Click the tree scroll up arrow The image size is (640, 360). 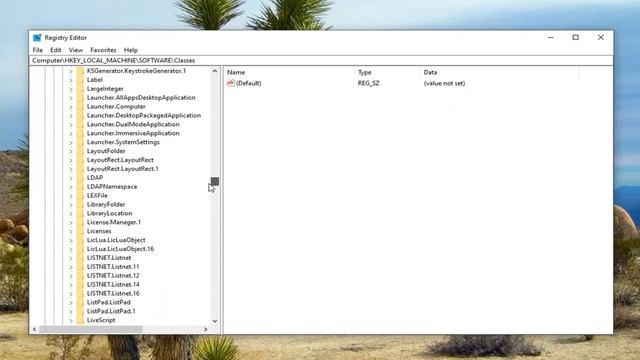click(x=215, y=71)
